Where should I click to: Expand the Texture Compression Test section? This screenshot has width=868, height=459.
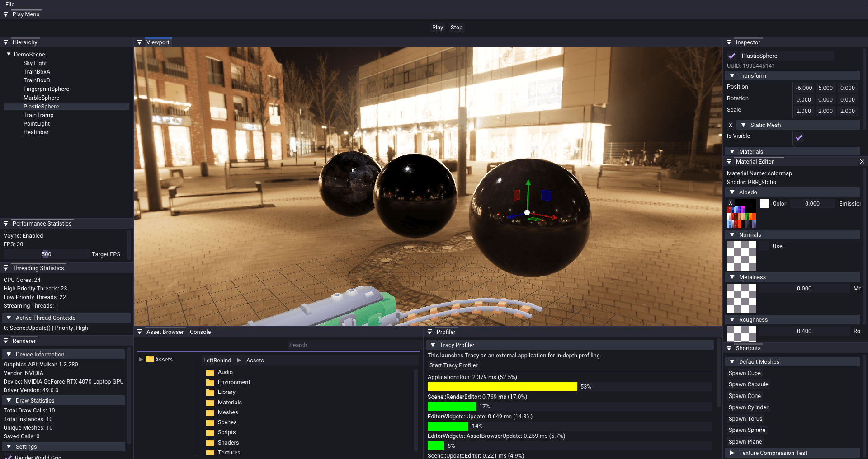[x=732, y=453]
